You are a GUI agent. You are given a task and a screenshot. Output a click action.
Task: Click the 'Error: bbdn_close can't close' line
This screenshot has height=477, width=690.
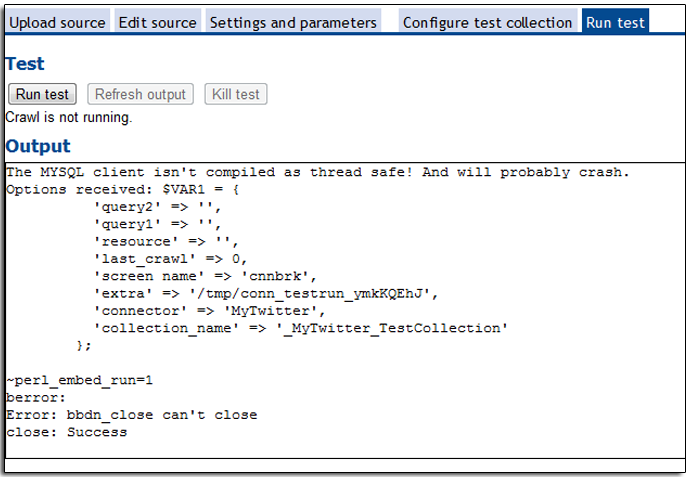click(132, 415)
